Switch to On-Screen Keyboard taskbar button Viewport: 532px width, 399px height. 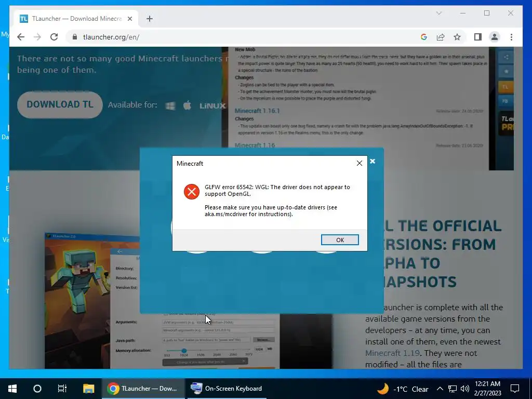[x=227, y=389]
